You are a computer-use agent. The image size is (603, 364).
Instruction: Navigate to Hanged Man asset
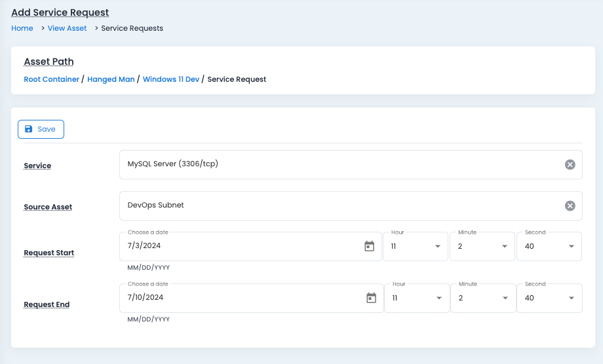[x=111, y=79]
